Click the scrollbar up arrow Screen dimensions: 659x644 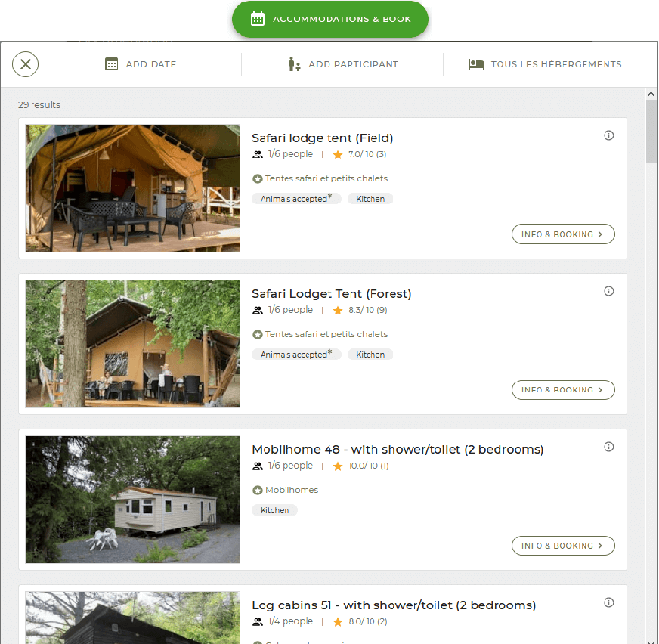tap(651, 94)
